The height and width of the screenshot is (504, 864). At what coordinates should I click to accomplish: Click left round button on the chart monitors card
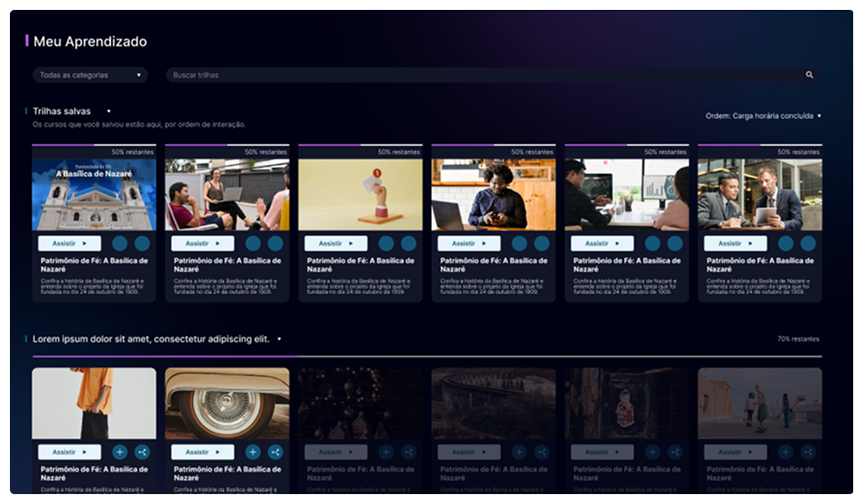[652, 243]
